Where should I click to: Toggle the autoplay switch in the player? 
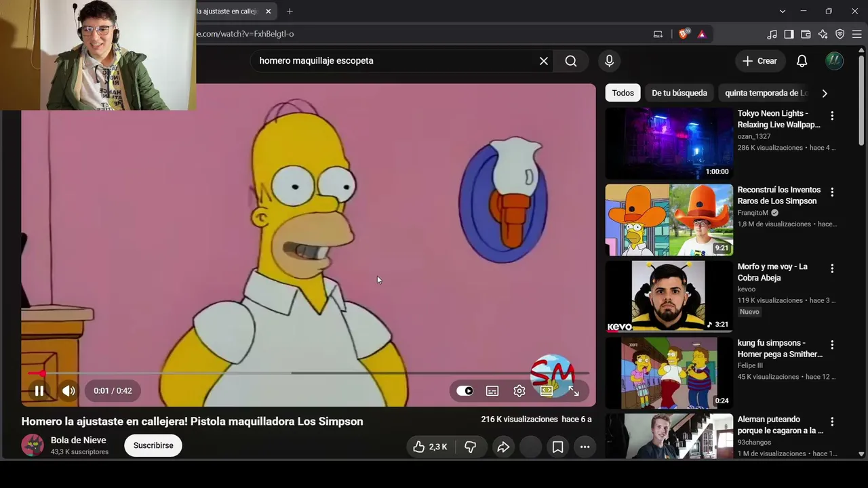point(465,391)
